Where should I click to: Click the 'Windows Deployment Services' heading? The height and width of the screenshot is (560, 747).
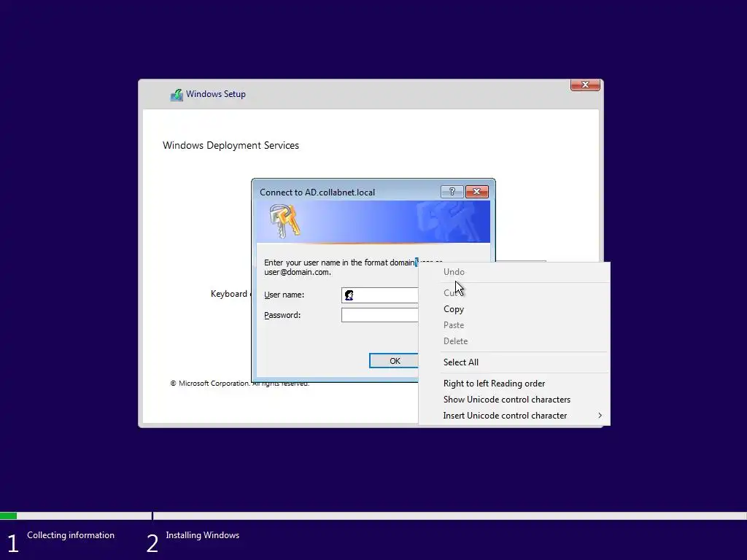coord(231,145)
